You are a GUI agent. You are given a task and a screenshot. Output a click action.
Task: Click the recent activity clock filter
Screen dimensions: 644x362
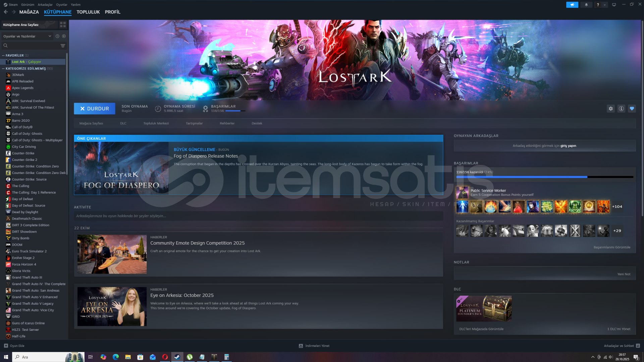click(57, 36)
